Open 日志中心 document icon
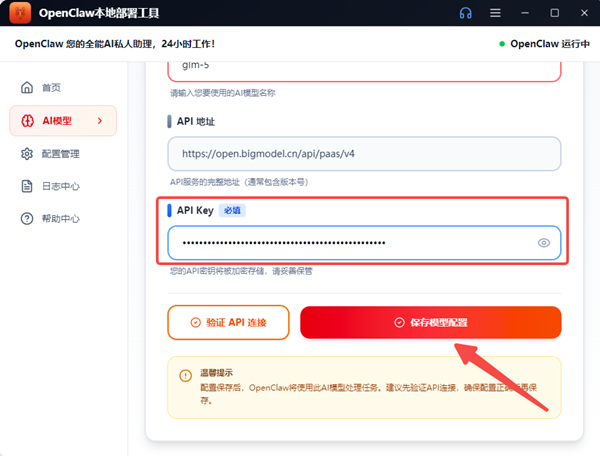The image size is (600, 456). pos(27,186)
